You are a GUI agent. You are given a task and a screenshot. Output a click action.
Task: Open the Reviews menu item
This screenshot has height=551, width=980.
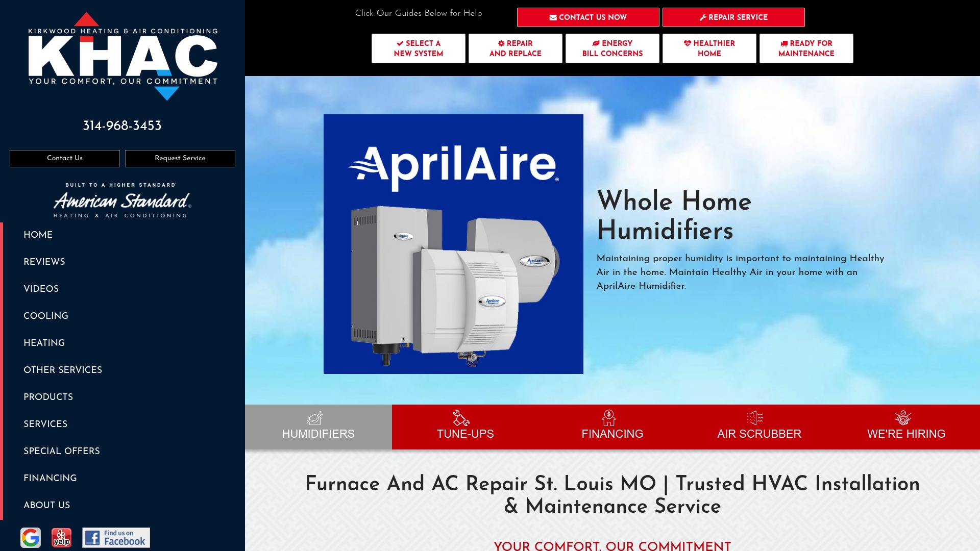tap(44, 262)
